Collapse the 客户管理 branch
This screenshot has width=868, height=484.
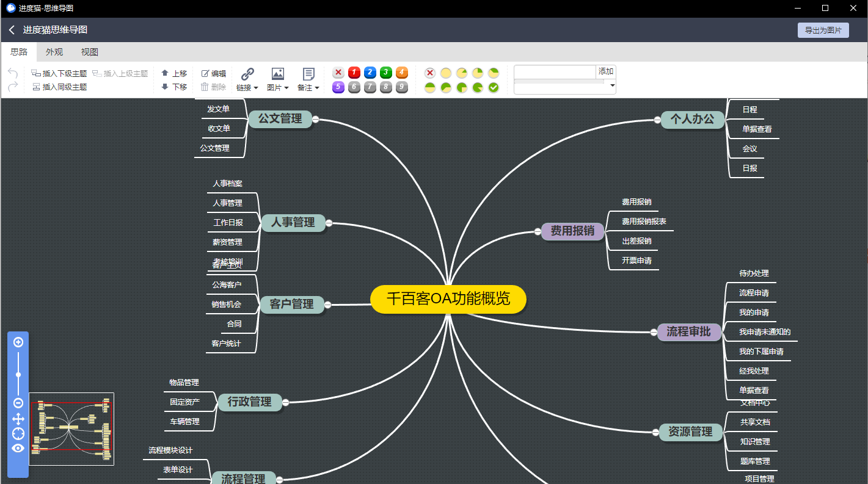tap(327, 305)
